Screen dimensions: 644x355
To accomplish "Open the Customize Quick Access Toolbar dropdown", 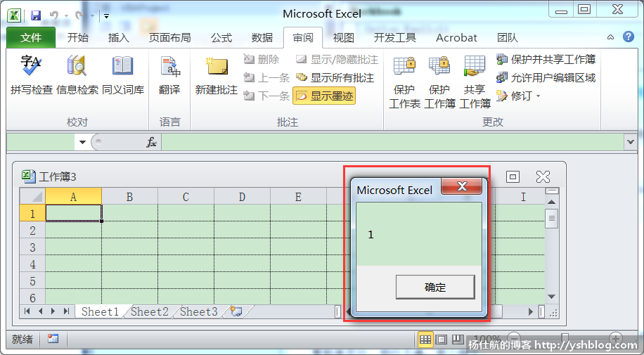I will tap(106, 16).
